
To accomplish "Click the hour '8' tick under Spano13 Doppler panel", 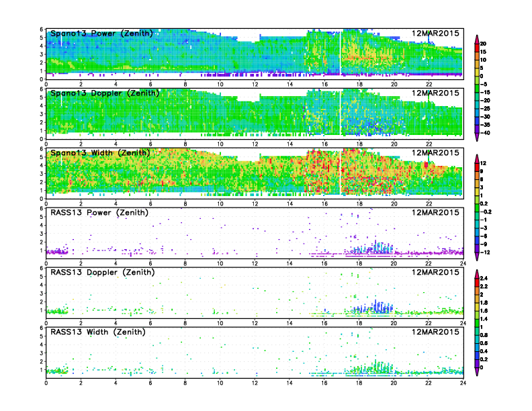I will point(185,144).
